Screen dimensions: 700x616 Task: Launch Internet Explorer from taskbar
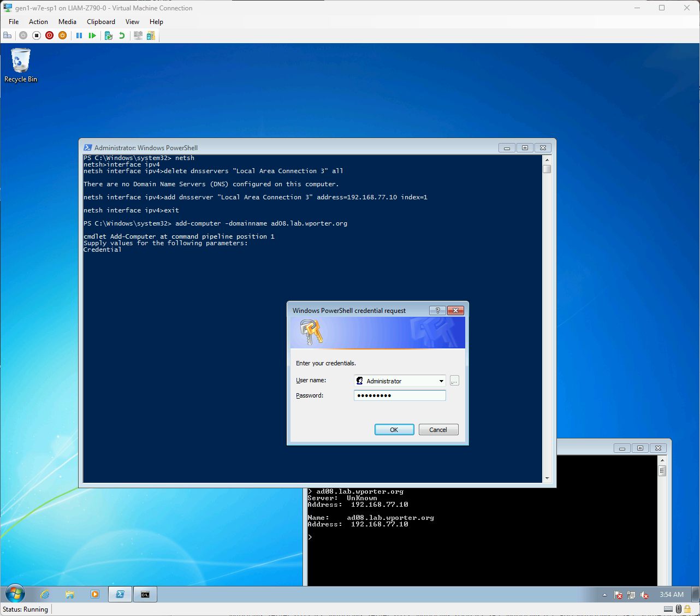click(45, 594)
